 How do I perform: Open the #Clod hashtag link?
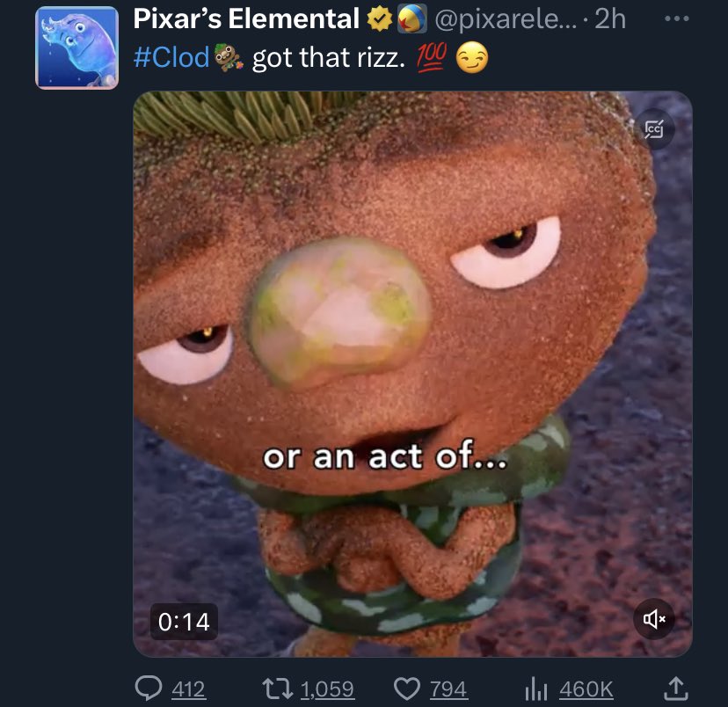pos(171,58)
